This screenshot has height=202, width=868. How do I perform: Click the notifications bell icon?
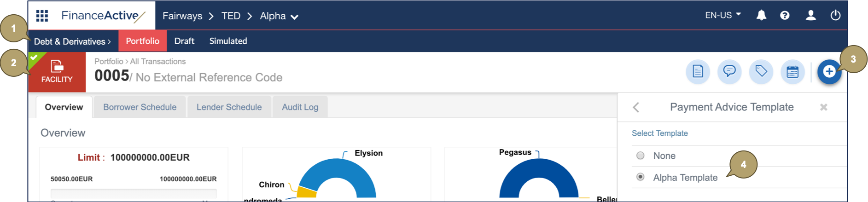761,16
